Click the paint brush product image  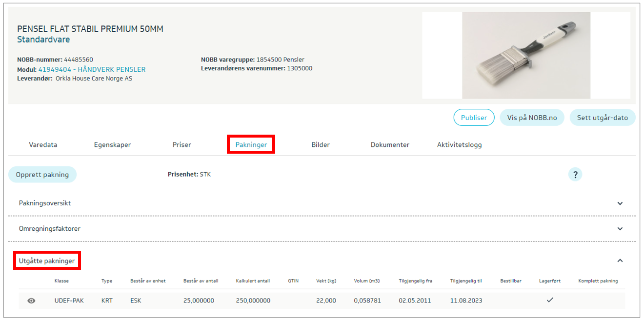(x=526, y=55)
